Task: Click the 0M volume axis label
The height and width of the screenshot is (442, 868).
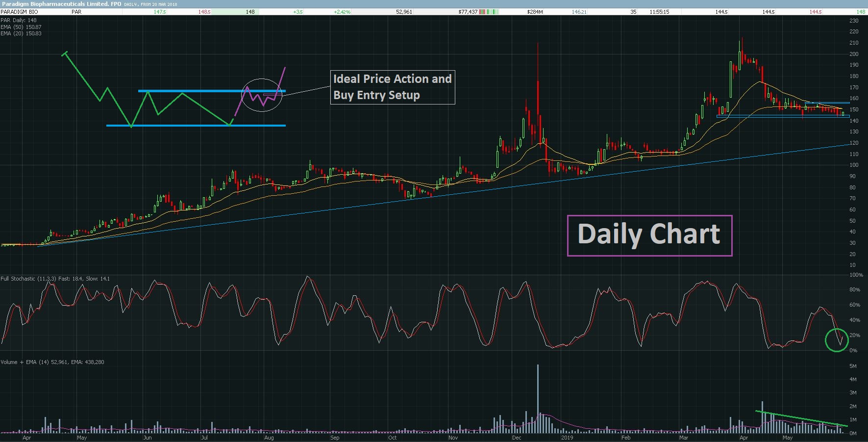Action: [x=853, y=433]
